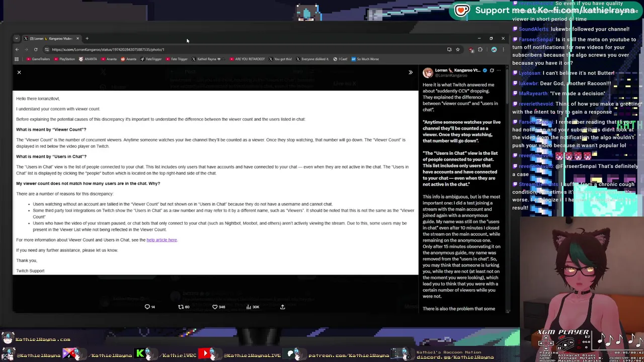Open the Everyone disliked it. bookmark

[x=312, y=59]
